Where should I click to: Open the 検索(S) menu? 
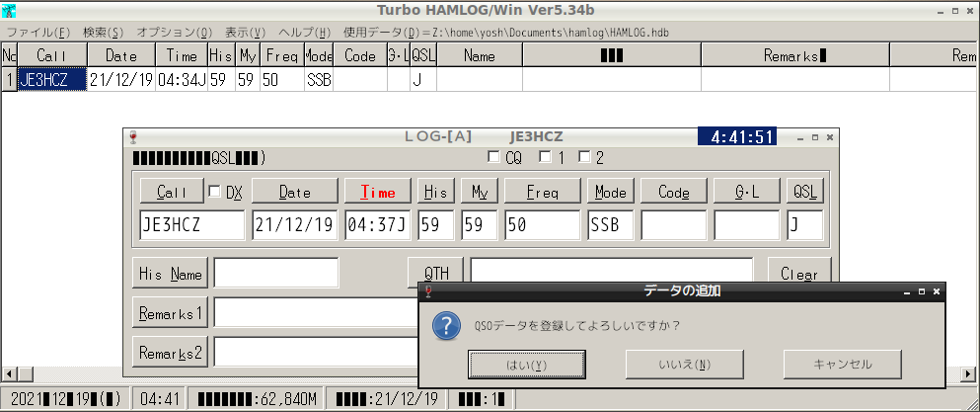tap(104, 32)
